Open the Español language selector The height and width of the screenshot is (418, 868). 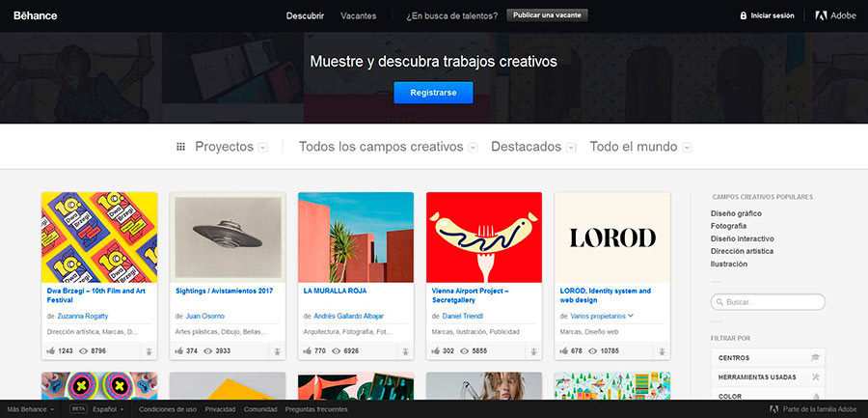(x=107, y=409)
